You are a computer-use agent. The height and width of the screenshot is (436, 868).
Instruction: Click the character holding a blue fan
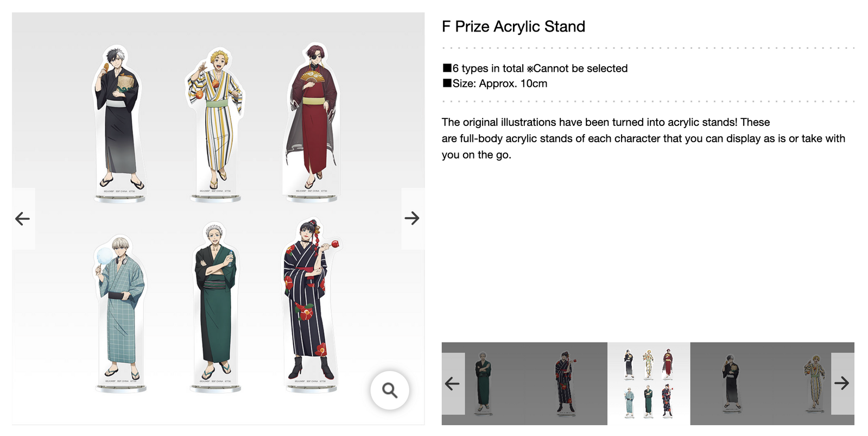coord(119,309)
